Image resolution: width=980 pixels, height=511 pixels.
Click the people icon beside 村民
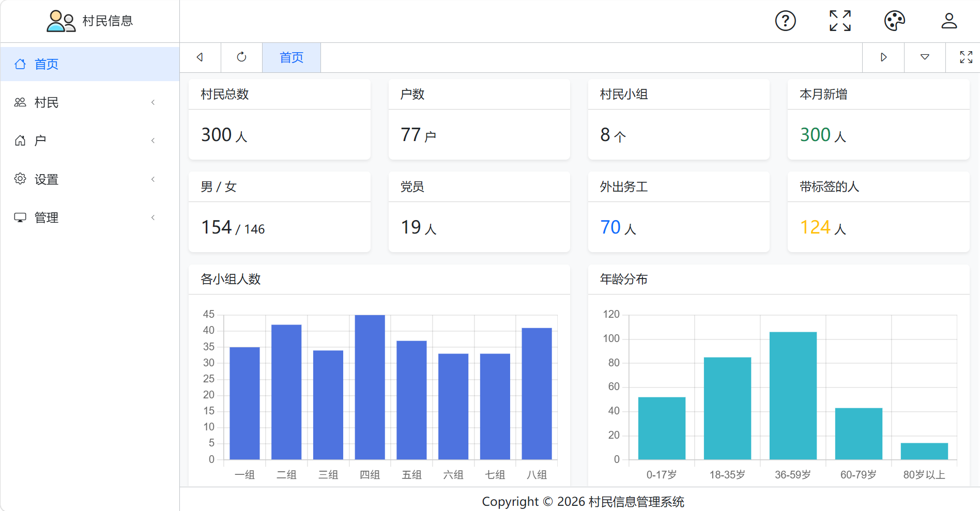[20, 102]
